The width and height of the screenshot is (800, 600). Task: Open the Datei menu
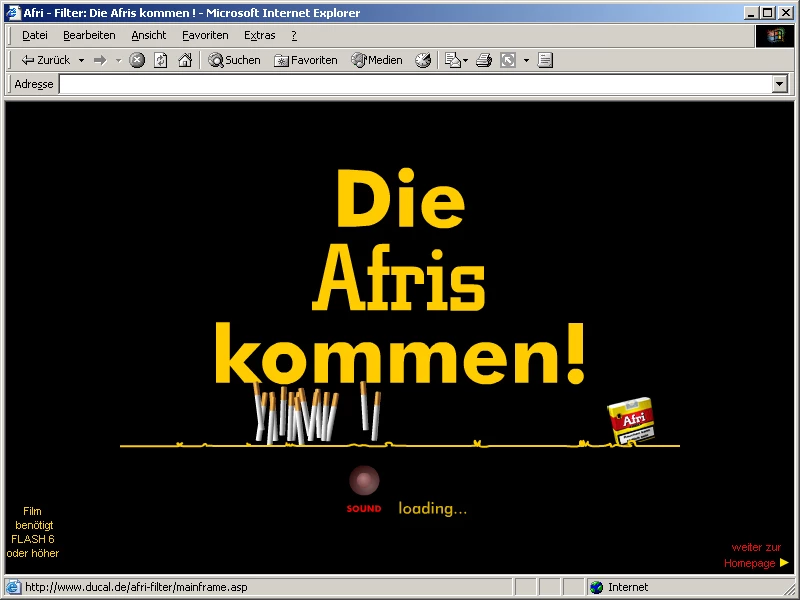35,35
